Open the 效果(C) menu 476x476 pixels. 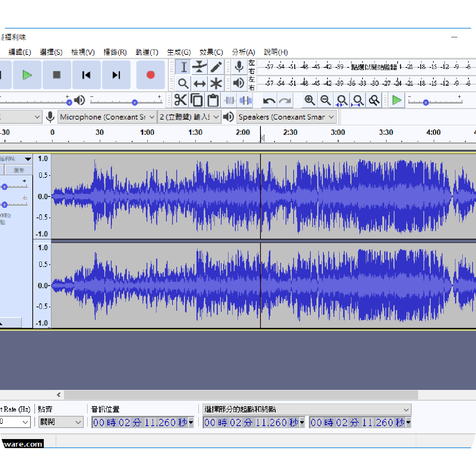[211, 52]
